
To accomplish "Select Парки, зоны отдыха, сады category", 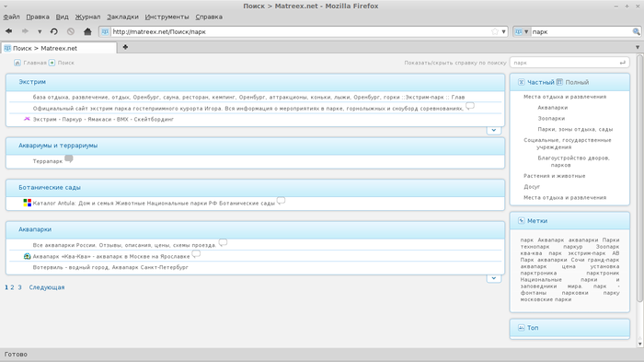I will click(x=575, y=129).
